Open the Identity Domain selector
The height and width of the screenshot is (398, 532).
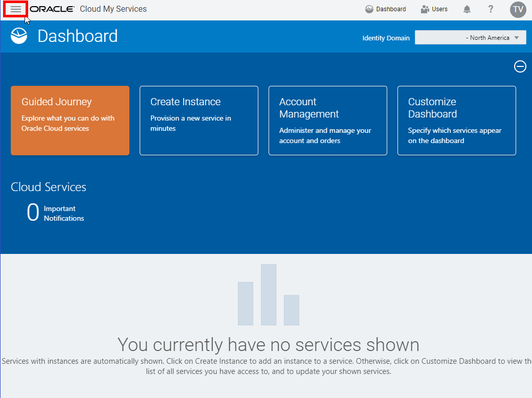click(470, 37)
